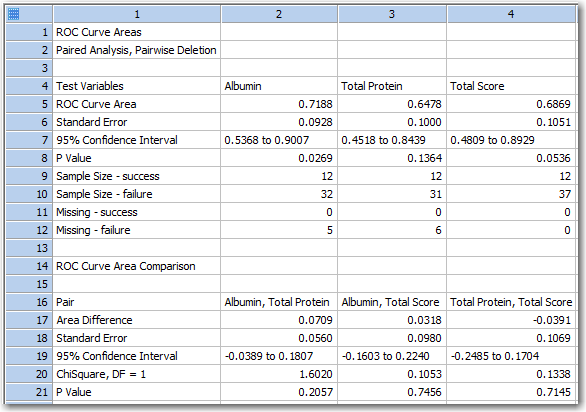Click the Albumin P Value 0.0269 cell
Screen dimensions: 586x412
279,158
